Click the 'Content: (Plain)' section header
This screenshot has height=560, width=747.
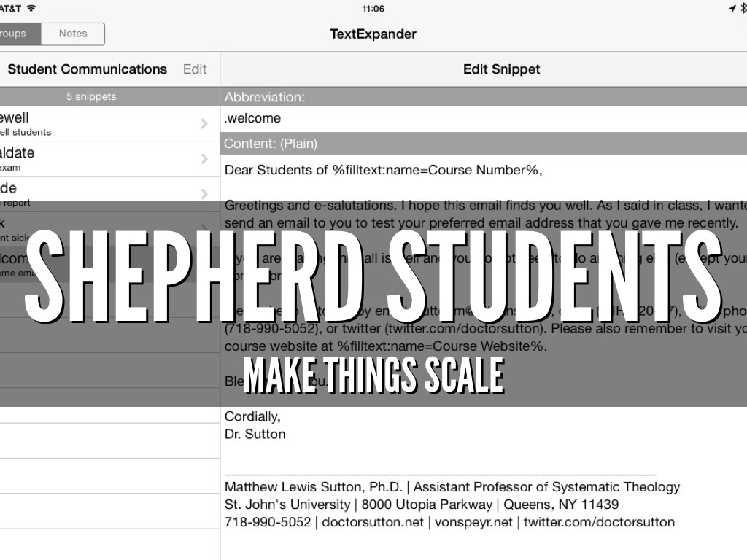pyautogui.click(x=484, y=144)
